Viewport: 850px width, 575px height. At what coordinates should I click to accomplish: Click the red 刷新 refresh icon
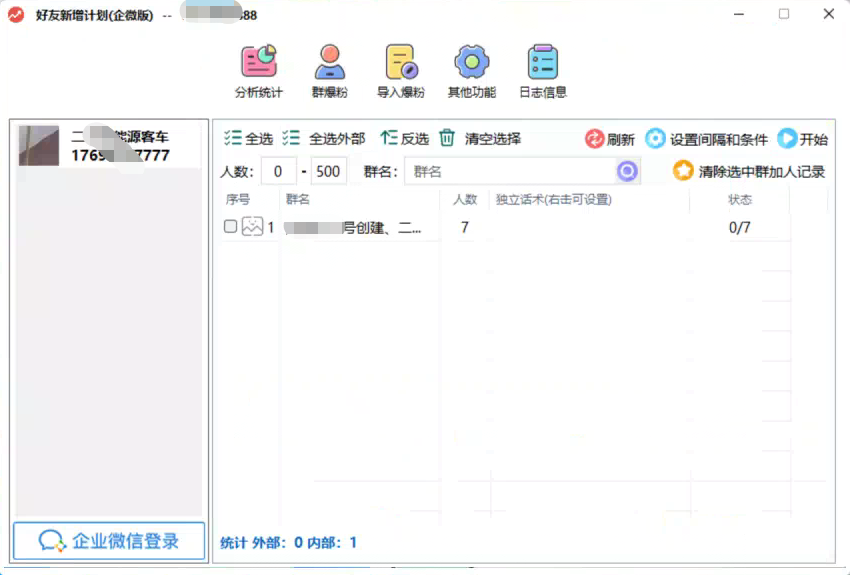594,139
